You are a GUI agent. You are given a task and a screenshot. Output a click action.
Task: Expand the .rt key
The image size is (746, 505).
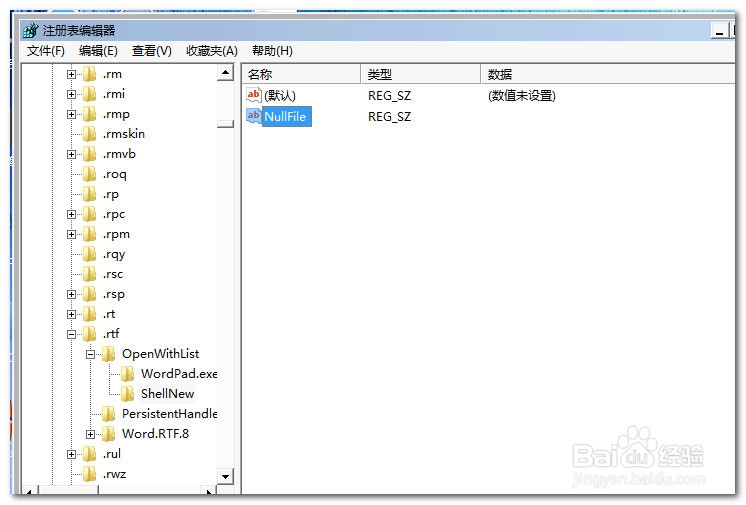(x=71, y=314)
